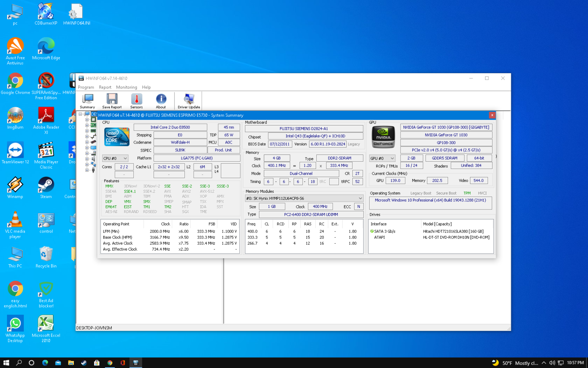The image size is (588, 368).
Task: Click the Windows 10 Professional OS field
Action: (430, 201)
